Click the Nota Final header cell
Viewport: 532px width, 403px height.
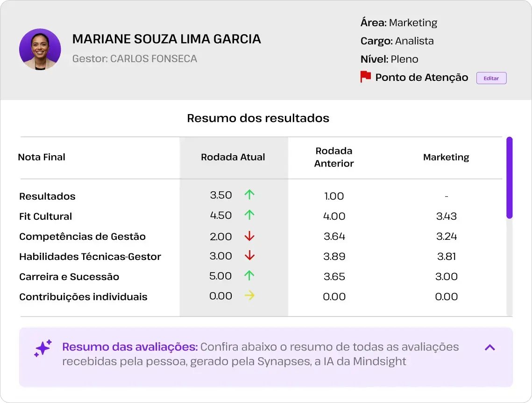pyautogui.click(x=42, y=158)
